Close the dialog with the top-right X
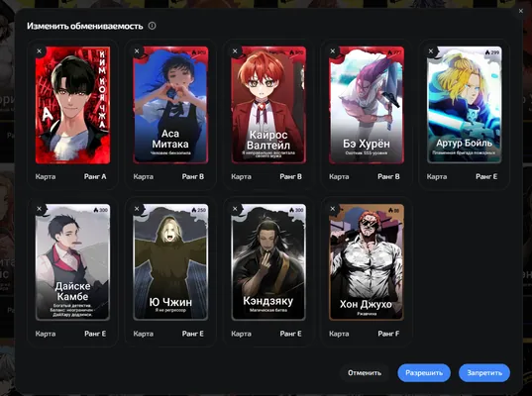 (521, 11)
